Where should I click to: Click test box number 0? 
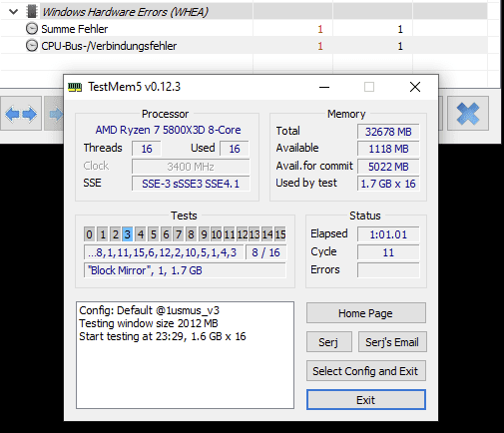(x=89, y=234)
